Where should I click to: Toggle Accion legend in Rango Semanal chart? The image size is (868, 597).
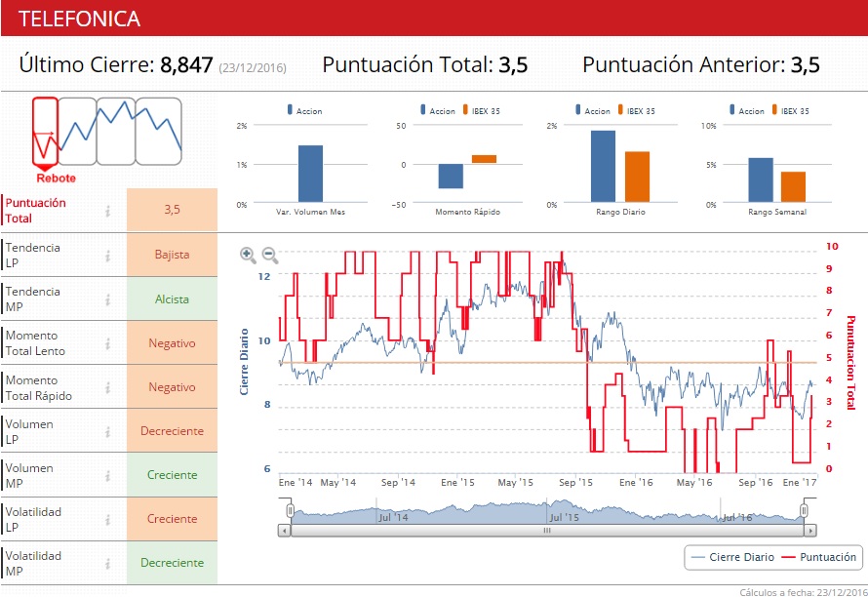[x=746, y=111]
